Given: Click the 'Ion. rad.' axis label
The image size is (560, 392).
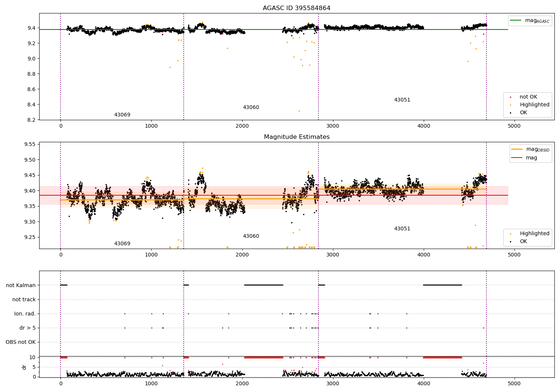Looking at the screenshot, I should coord(25,314).
